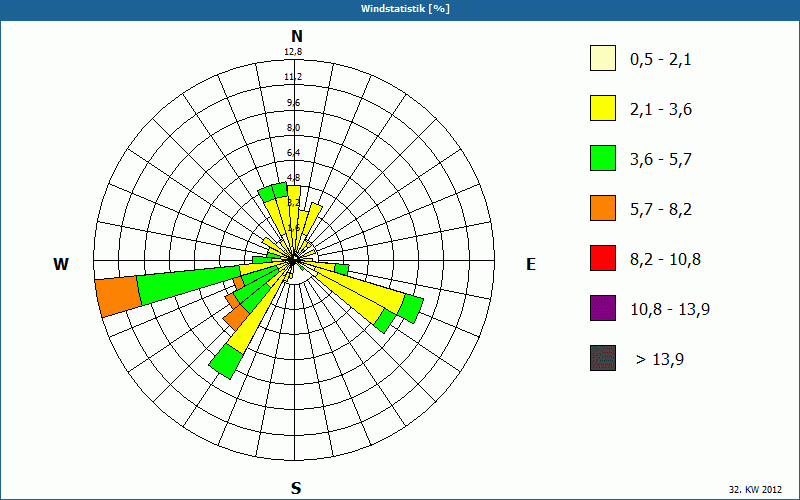Screen dimensions: 800x500
Task: Click the red 8,2 - 10,8 legend swatch
Action: coord(603,258)
